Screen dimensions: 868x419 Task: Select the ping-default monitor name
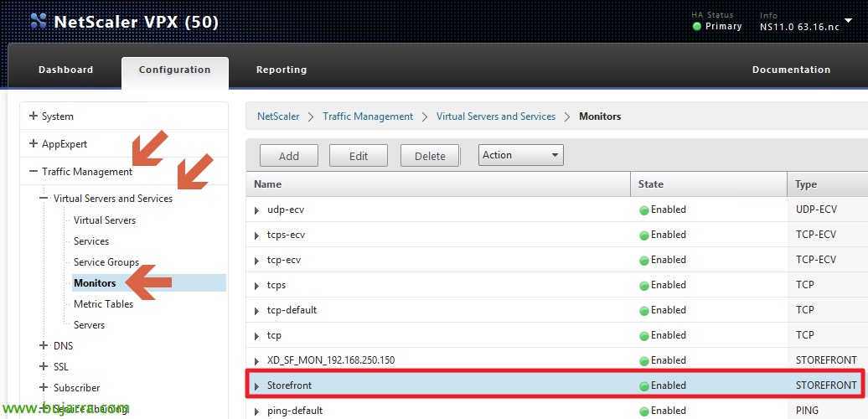[295, 411]
